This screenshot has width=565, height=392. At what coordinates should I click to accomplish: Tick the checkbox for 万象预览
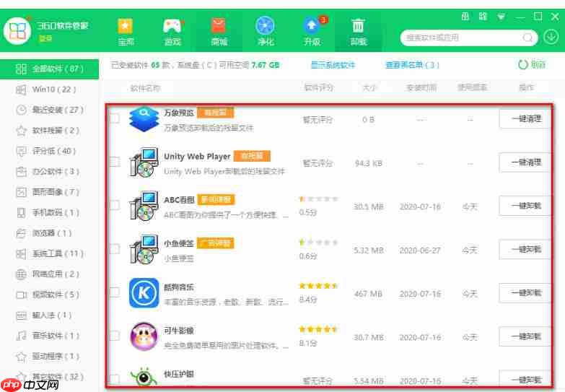click(x=115, y=118)
